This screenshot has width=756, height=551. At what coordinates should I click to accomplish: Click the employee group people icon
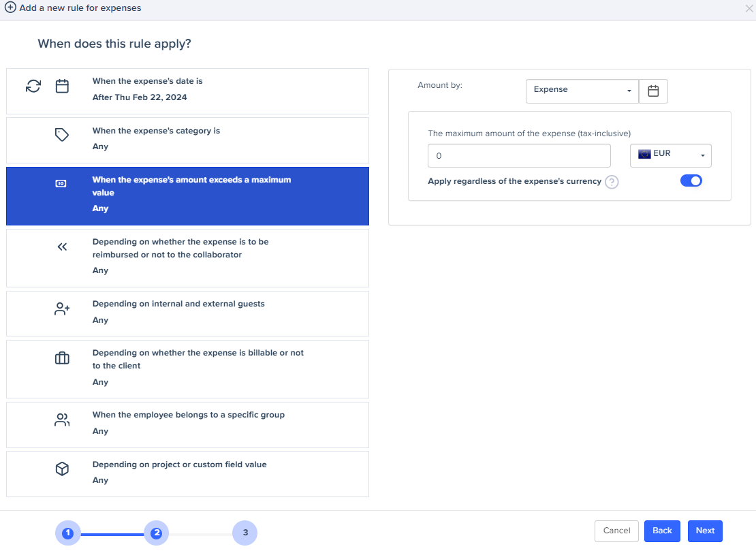[62, 420]
